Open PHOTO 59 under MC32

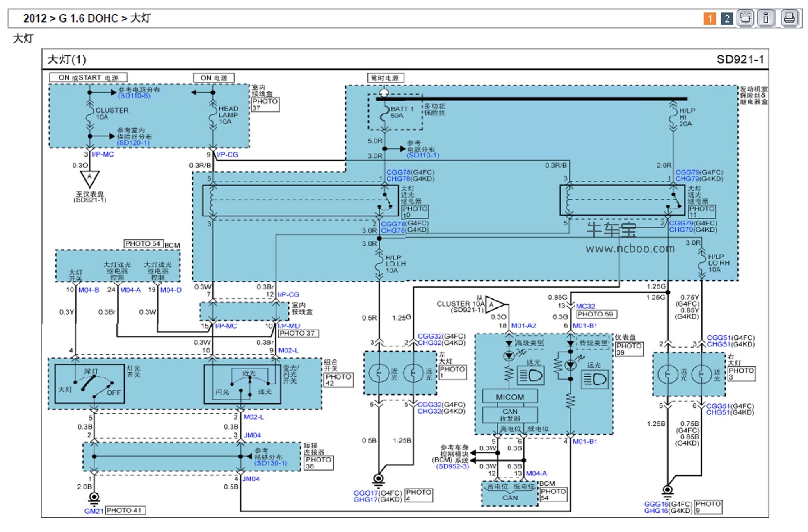point(597,314)
